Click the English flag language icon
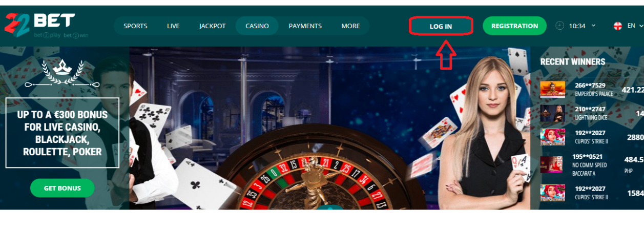This screenshot has width=644, height=230. pos(618,26)
